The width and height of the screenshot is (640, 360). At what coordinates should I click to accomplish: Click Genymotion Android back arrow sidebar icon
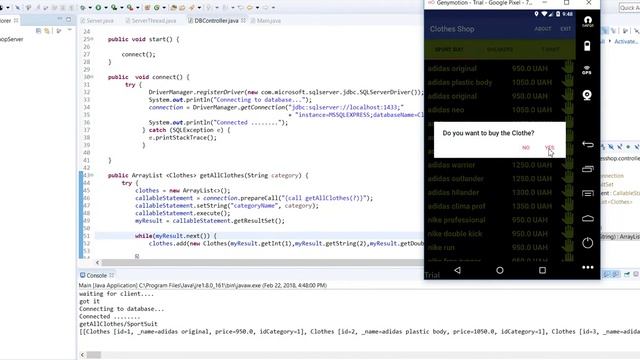[587, 144]
